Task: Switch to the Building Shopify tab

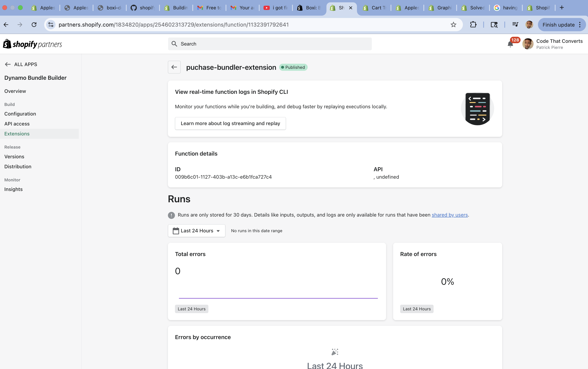Action: [176, 8]
